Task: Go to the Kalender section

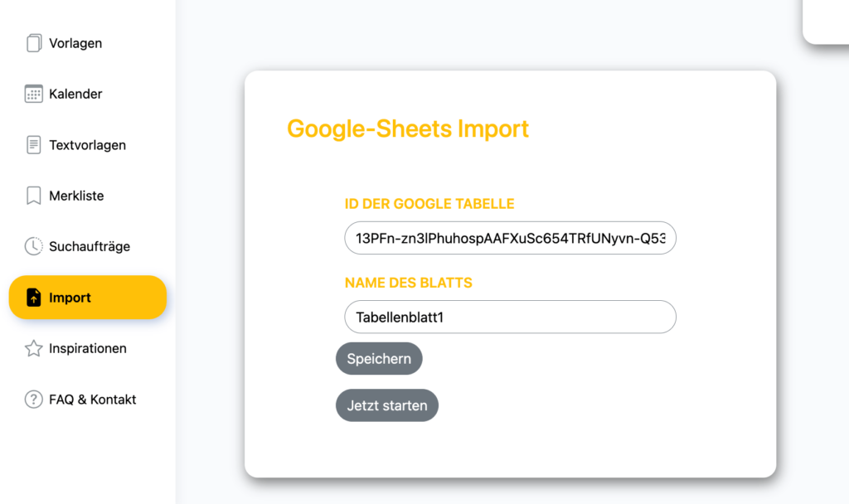Action: click(x=88, y=94)
